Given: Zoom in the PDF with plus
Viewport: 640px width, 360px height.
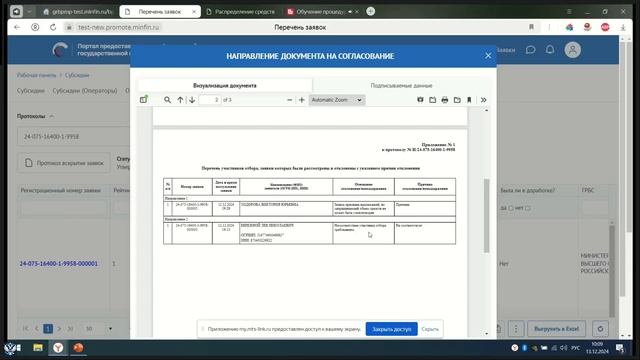Looking at the screenshot, I should point(302,100).
